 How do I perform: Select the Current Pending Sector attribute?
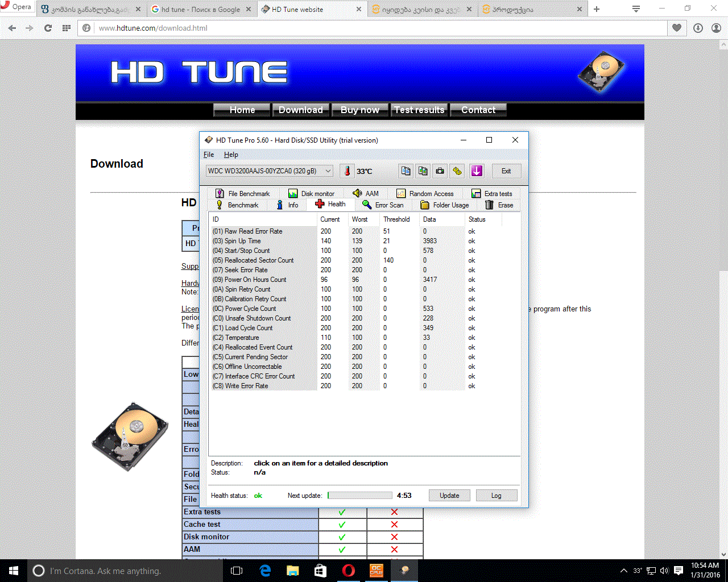(355, 357)
